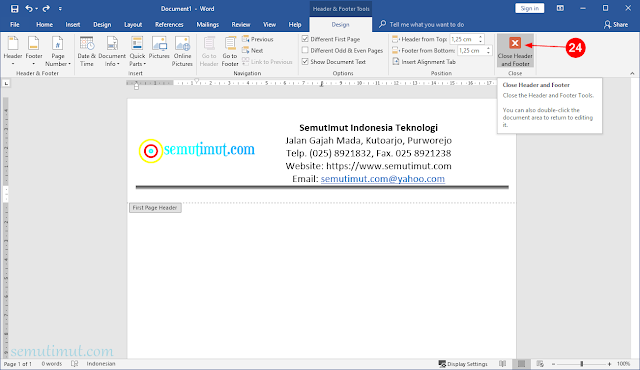Switch to Web Layout view

(x=540, y=364)
